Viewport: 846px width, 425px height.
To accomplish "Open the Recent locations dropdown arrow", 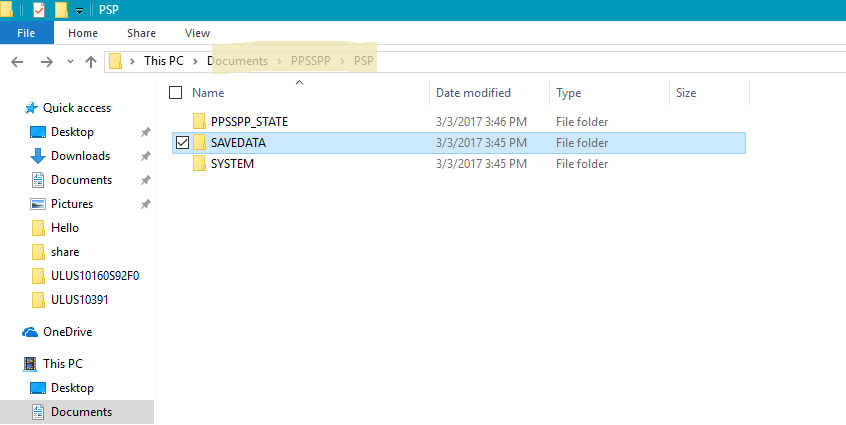I will [x=70, y=62].
